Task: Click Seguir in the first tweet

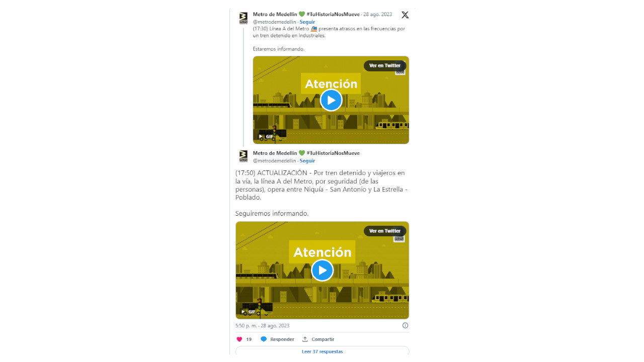Action: 307,22
